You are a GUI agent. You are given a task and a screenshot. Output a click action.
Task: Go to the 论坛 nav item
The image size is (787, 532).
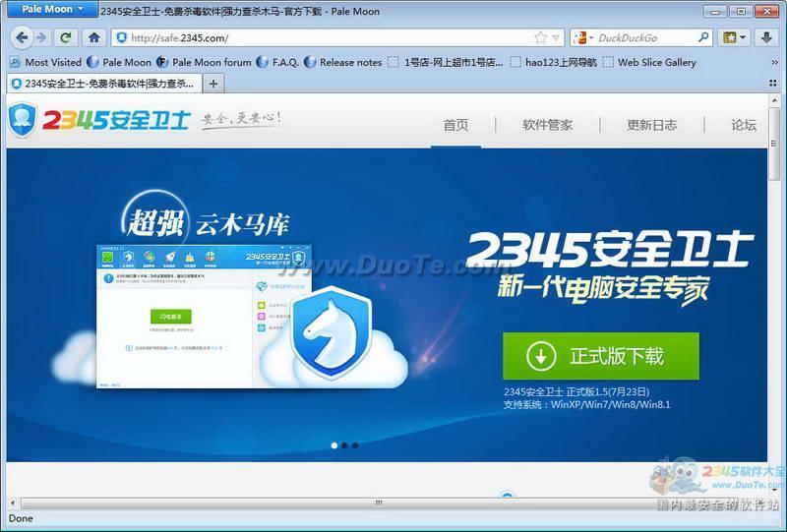click(x=744, y=125)
